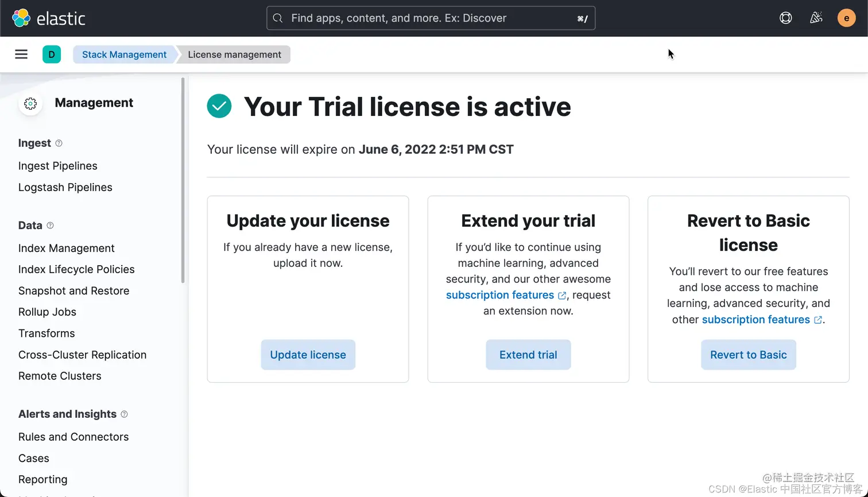Open Snapshot and Restore

click(74, 291)
